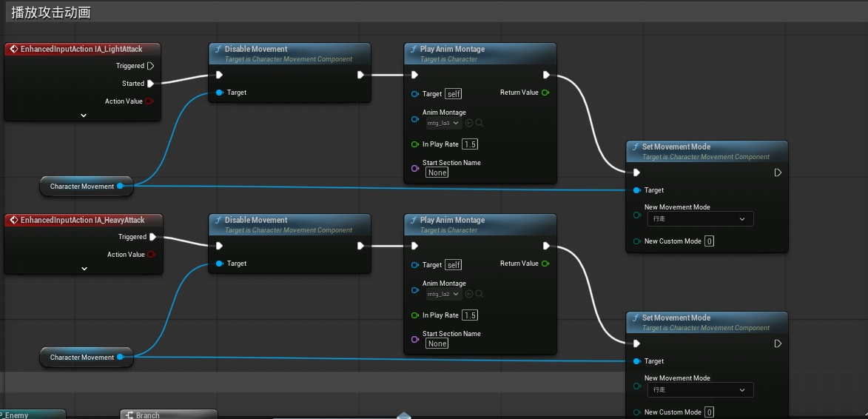Viewport: 868px width, 419px height.
Task: Click the Started exec pin on IA_LightAttack
Action: 151,84
